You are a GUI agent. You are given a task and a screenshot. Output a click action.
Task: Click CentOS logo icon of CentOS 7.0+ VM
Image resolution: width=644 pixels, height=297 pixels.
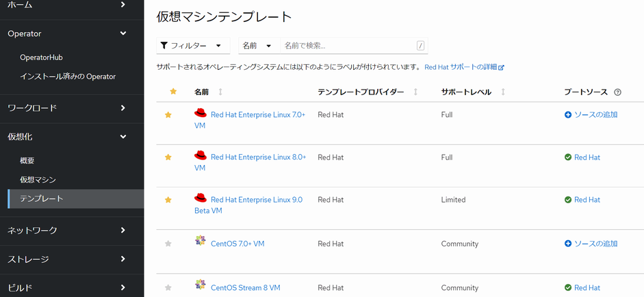[x=200, y=241]
